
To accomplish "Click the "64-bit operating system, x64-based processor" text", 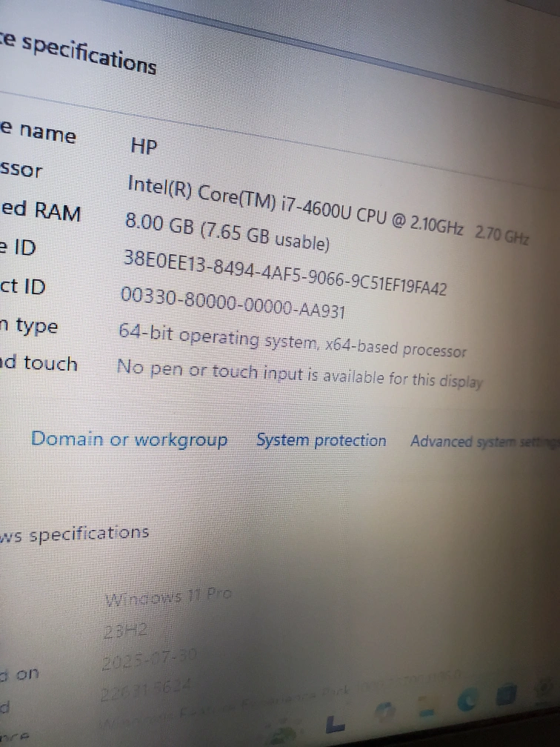I will coord(292,341).
